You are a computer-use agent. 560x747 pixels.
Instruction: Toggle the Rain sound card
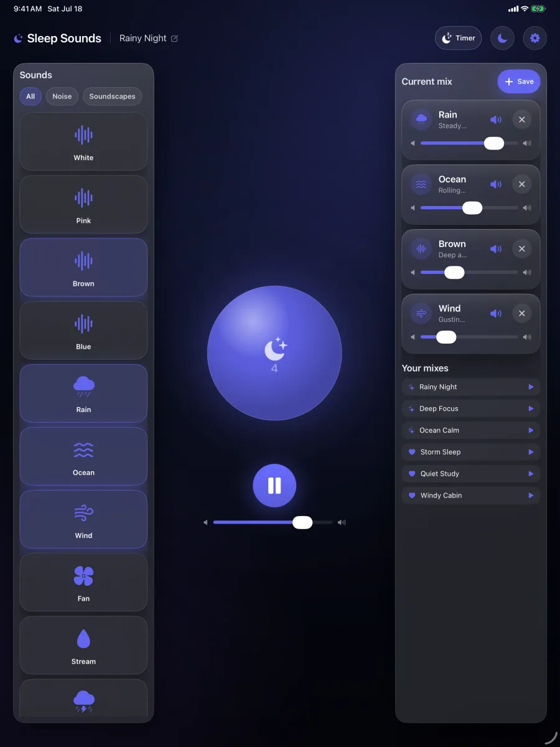click(83, 393)
